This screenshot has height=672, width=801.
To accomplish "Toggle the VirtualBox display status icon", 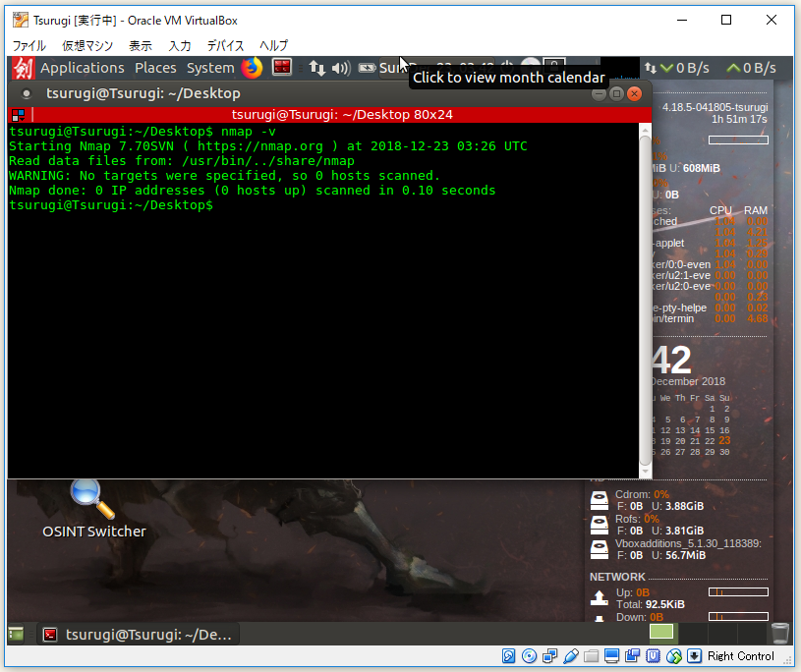I will 610,655.
